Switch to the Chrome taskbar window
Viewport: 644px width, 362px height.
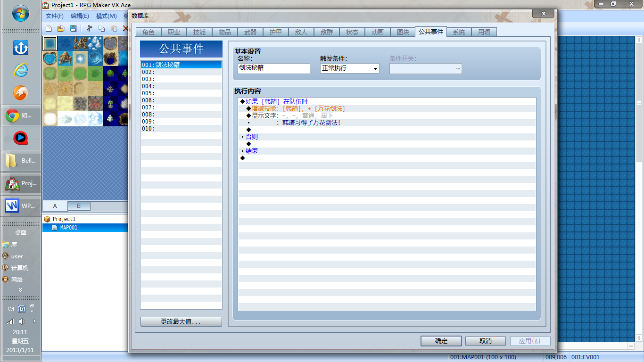pyautogui.click(x=21, y=115)
